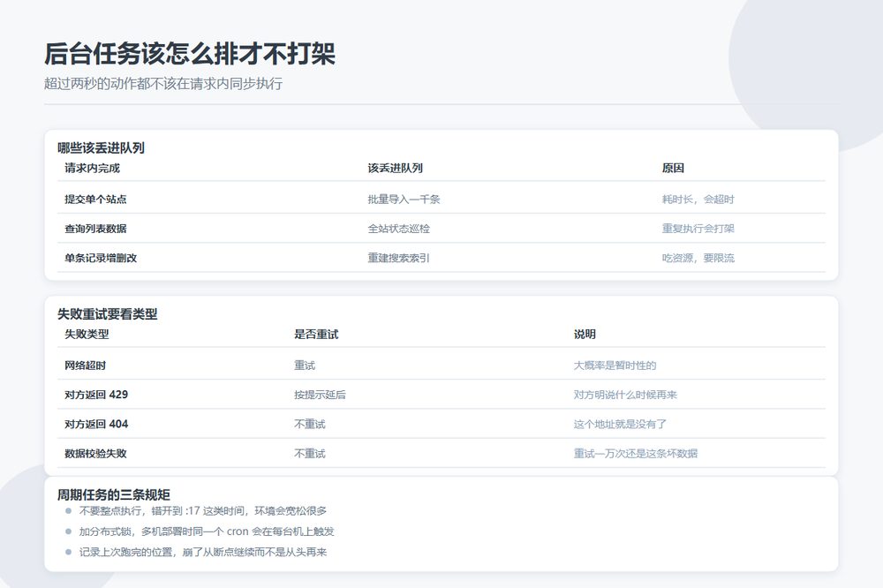Select the column header 是否重试

tap(316, 334)
